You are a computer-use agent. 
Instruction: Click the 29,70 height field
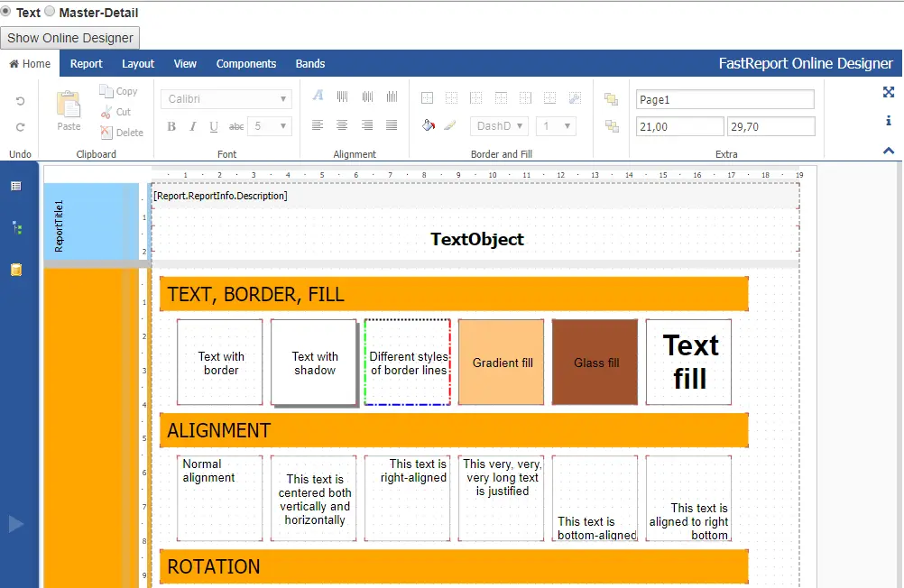(771, 126)
